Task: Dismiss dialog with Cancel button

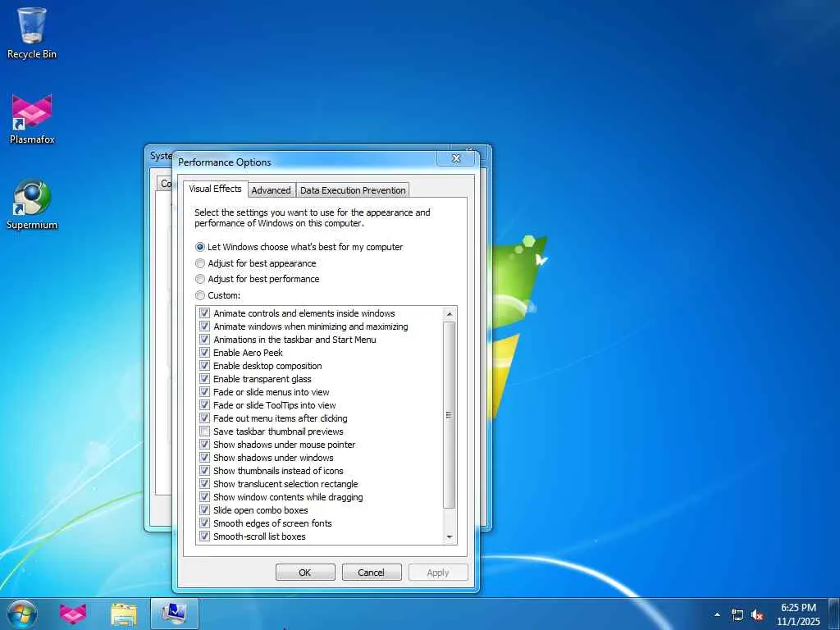Action: coord(372,572)
